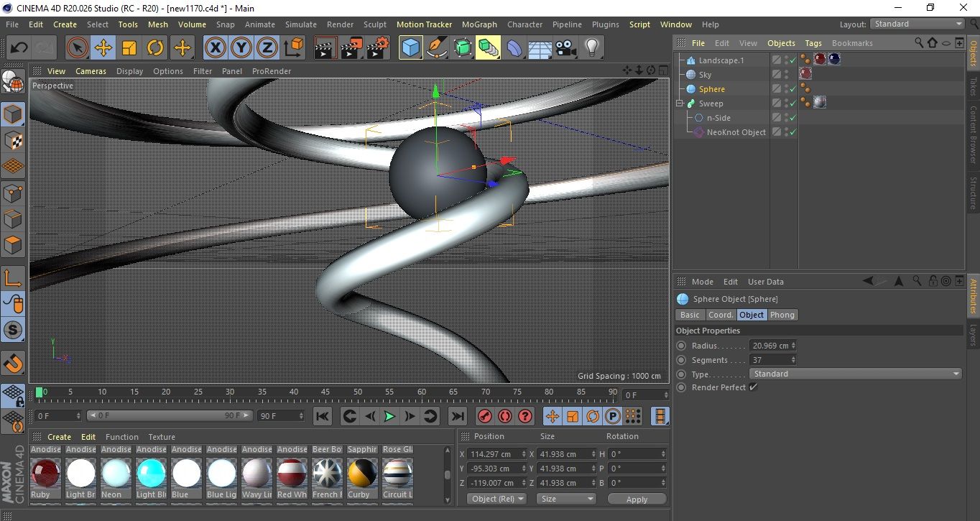This screenshot has width=980, height=521.
Task: Click the Undo arrow in the toolbar
Action: [x=19, y=48]
